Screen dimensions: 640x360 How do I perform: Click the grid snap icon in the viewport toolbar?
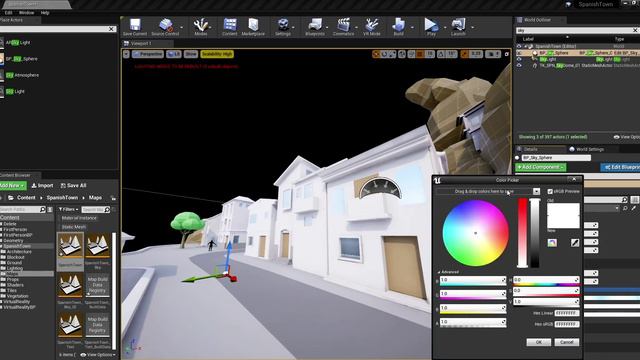click(x=420, y=54)
